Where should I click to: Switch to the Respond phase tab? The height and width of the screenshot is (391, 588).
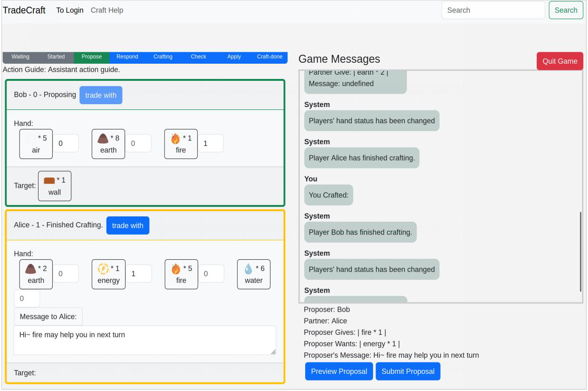point(127,57)
